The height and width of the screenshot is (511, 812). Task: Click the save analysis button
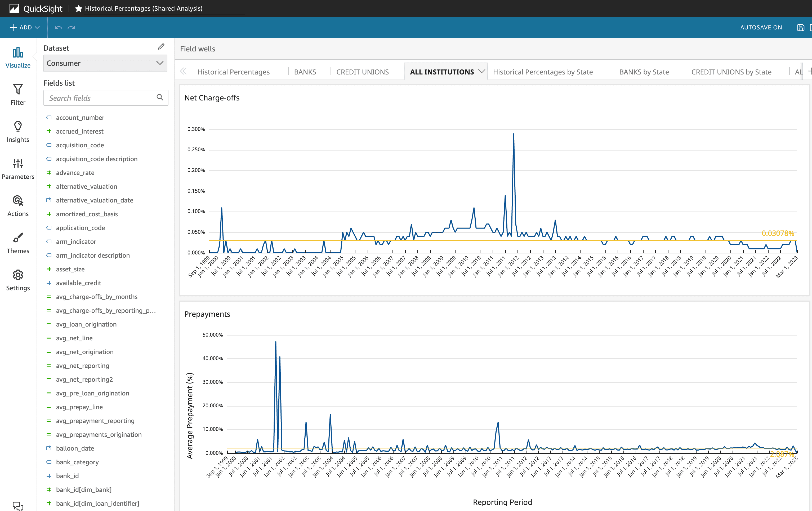[801, 27]
